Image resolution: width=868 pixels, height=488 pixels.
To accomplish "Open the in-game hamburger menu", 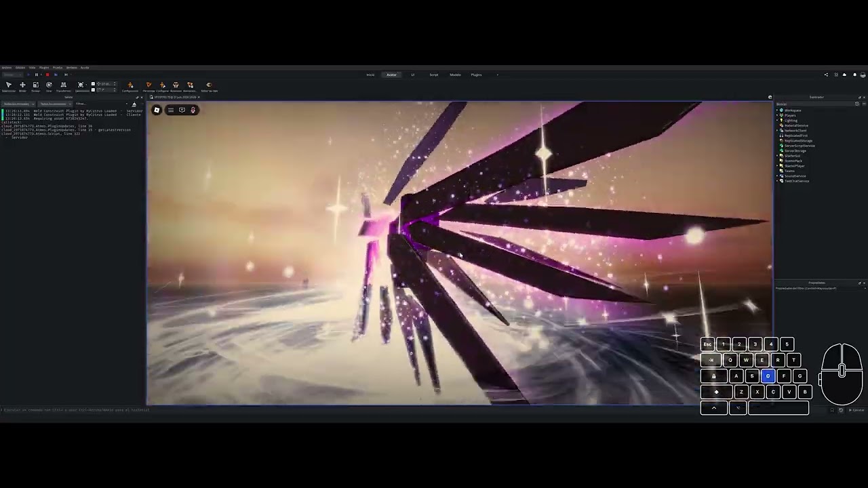I will click(x=171, y=110).
